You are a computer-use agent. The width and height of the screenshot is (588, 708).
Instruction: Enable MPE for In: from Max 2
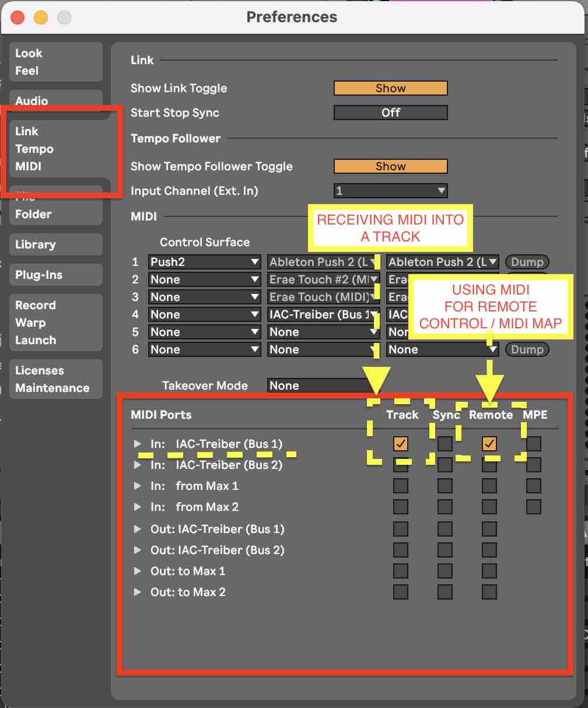pos(533,507)
